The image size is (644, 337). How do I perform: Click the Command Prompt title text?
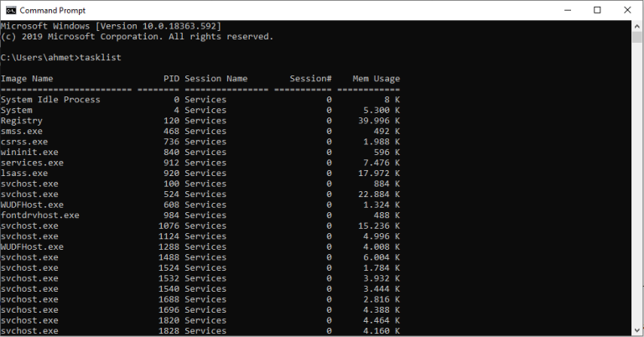(53, 10)
